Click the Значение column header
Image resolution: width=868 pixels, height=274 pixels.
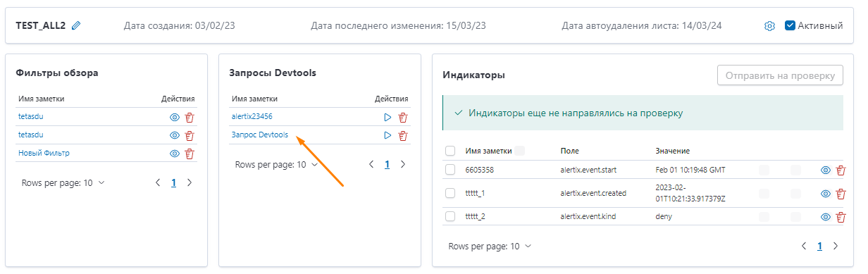(672, 151)
